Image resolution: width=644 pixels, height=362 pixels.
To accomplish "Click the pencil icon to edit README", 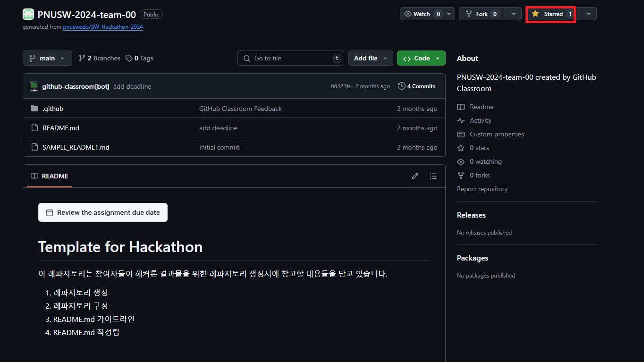I will pos(415,176).
